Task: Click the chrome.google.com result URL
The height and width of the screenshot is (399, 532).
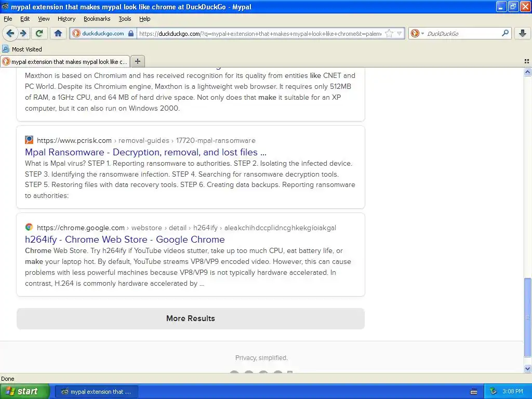Action: click(187, 228)
